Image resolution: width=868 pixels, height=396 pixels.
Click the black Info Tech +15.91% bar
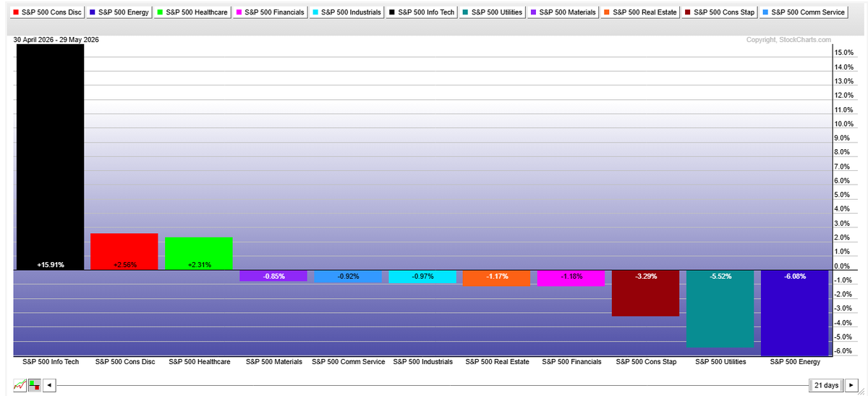(x=51, y=157)
